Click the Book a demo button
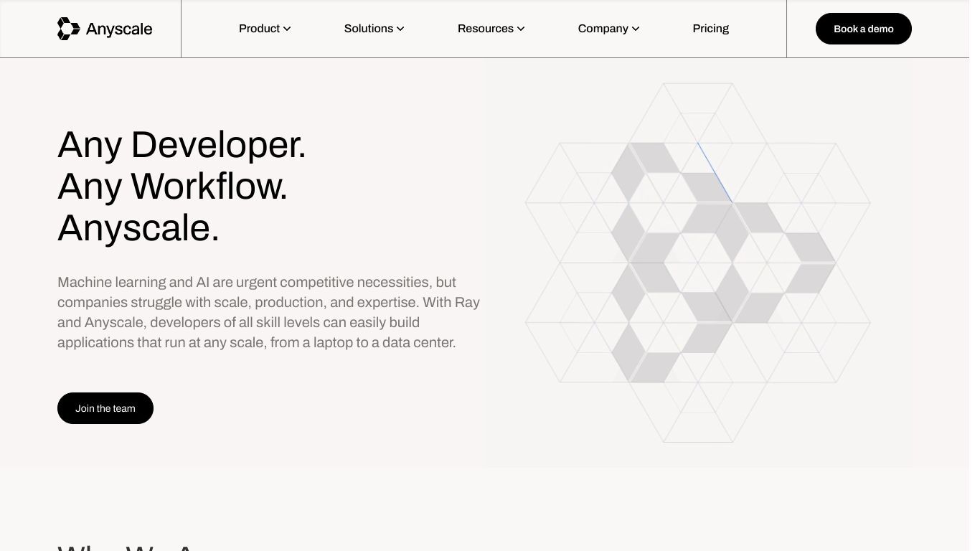Image resolution: width=980 pixels, height=551 pixels. click(863, 29)
